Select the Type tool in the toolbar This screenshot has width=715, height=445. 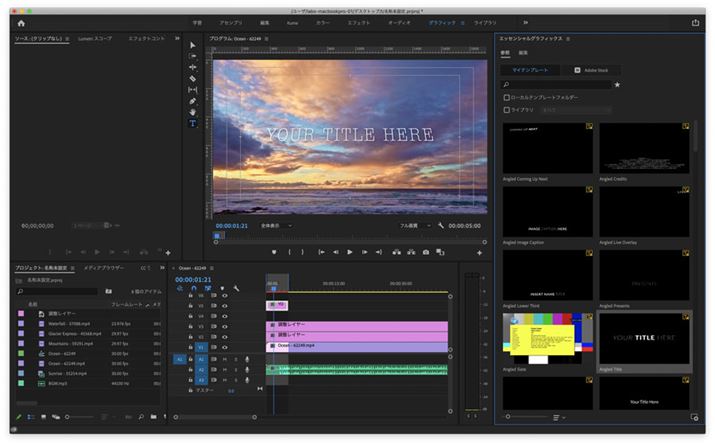click(x=193, y=123)
